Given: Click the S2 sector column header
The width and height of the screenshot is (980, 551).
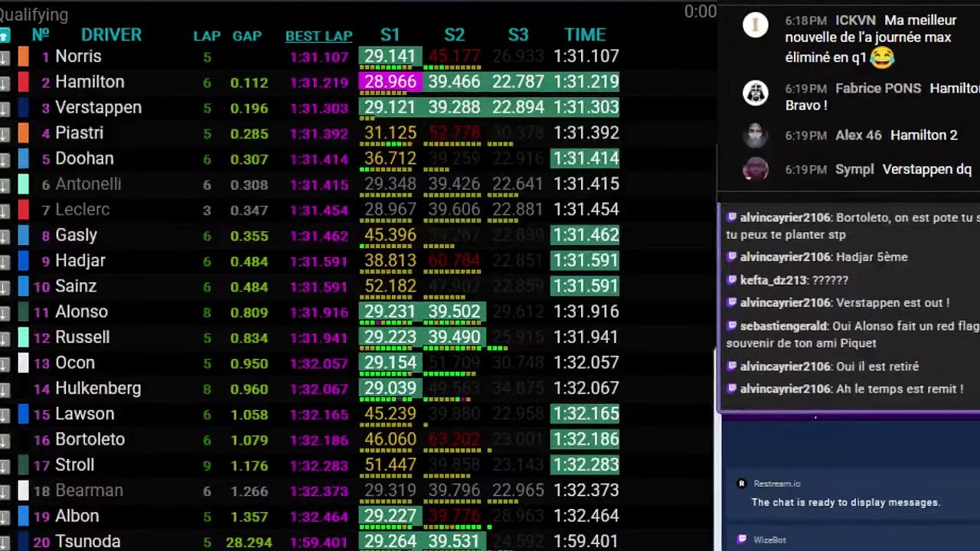Looking at the screenshot, I should coord(454,35).
